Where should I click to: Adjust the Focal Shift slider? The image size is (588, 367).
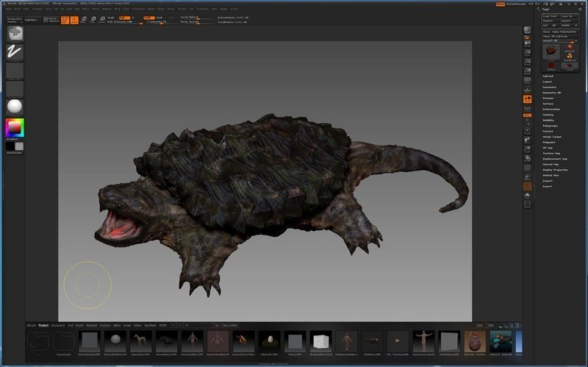198,18
